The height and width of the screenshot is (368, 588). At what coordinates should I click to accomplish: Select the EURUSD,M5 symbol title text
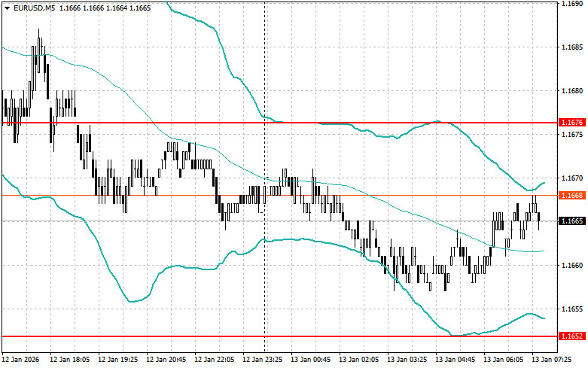(x=34, y=8)
